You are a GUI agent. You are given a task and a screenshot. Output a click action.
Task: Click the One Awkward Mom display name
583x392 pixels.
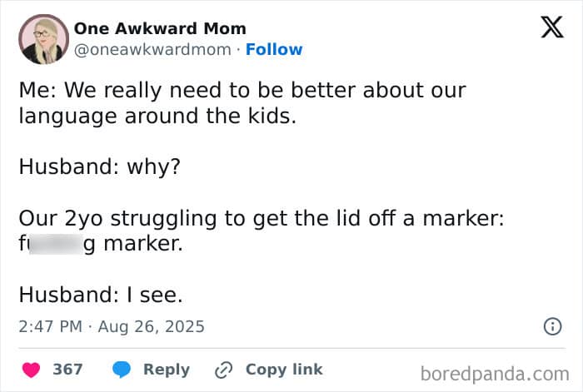(x=160, y=29)
